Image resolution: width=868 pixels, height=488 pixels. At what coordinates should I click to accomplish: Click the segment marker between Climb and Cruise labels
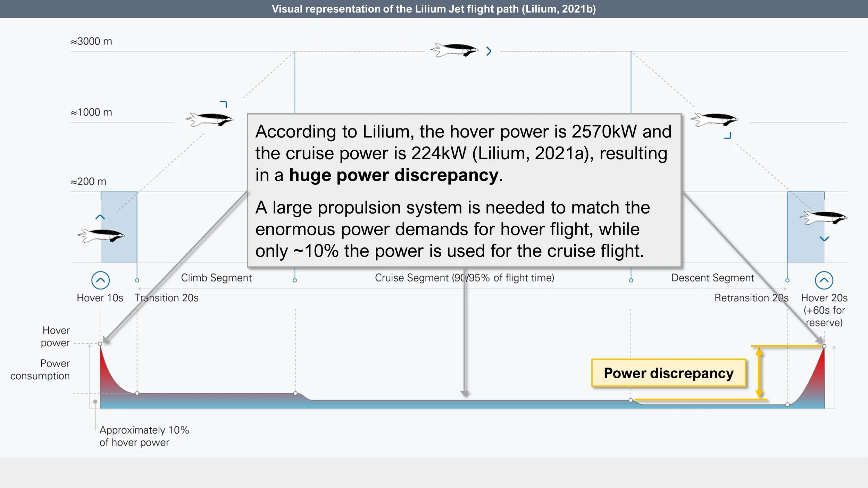click(295, 280)
